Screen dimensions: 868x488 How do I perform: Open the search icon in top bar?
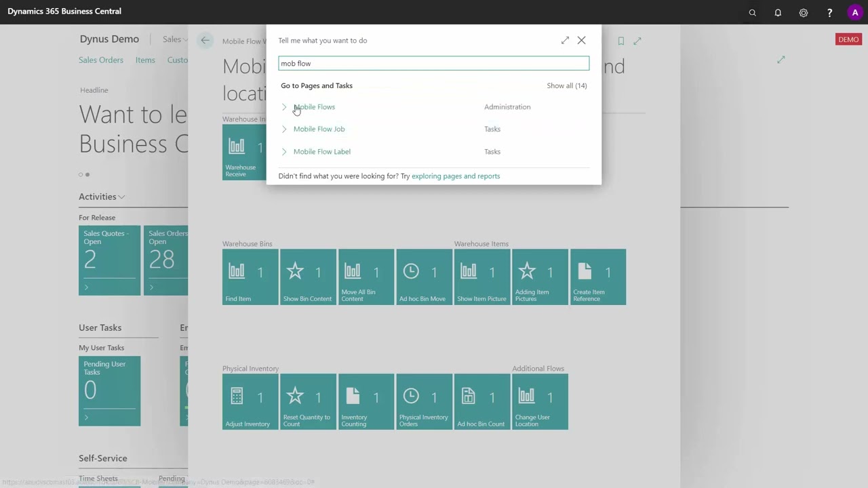752,12
